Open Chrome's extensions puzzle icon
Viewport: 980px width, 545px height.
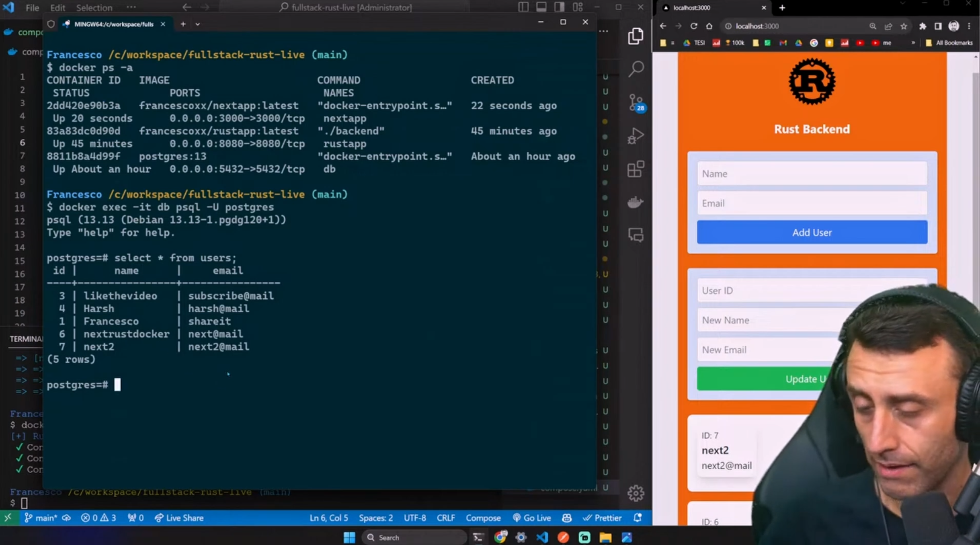[x=922, y=26]
